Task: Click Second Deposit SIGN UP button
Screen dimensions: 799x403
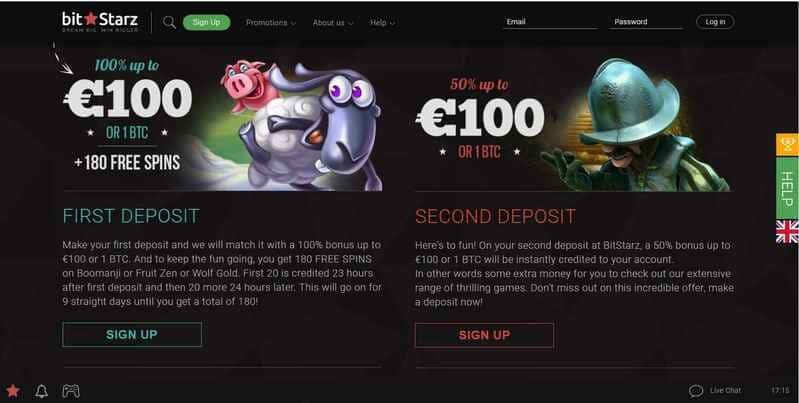Action: coord(484,335)
